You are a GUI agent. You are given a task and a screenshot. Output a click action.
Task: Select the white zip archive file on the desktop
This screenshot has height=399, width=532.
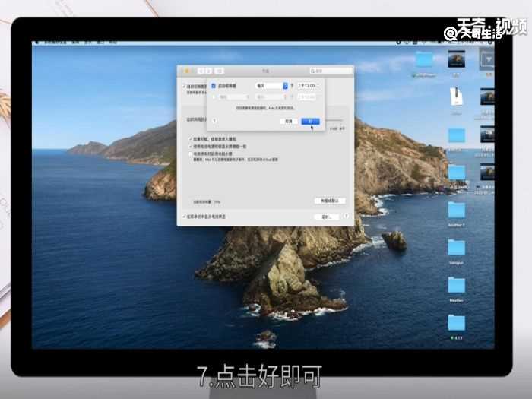[x=456, y=97]
